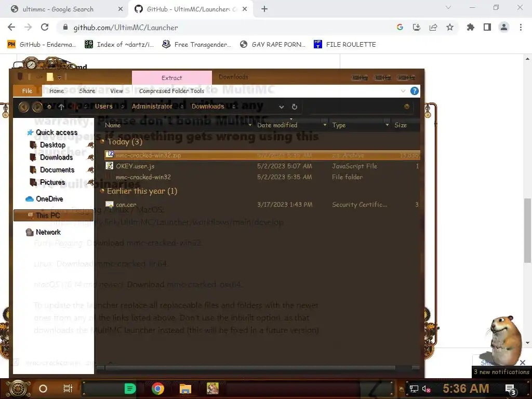
Task: Select Network in the navigation pane
Action: click(x=48, y=232)
